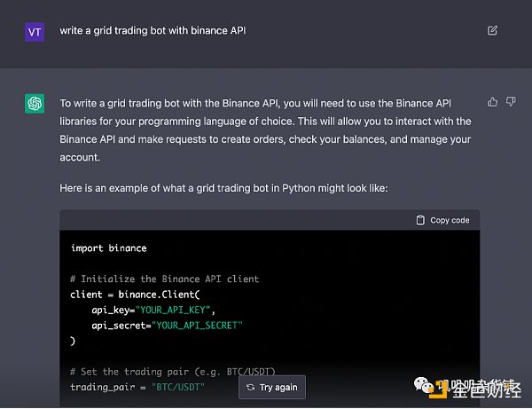This screenshot has width=532, height=409.
Task: Click the "# Initialize the Binance API client" comment
Action: click(x=164, y=279)
